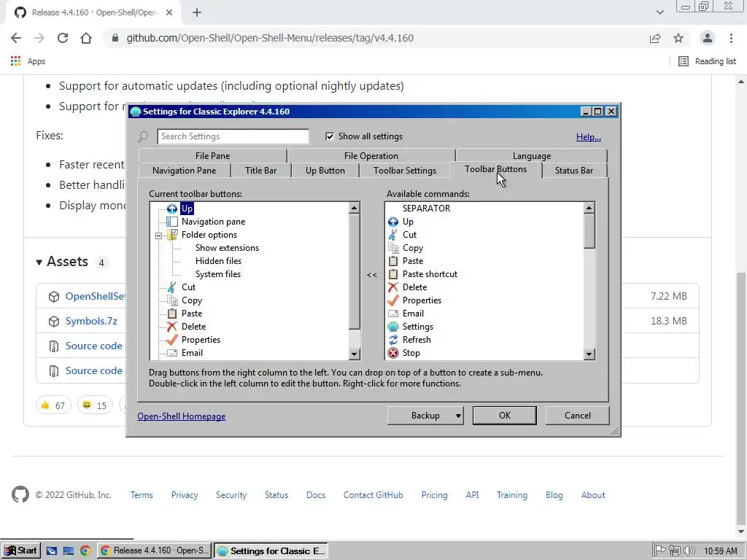Switch to the Navigation Pane tab
747x560 pixels.
tap(185, 171)
